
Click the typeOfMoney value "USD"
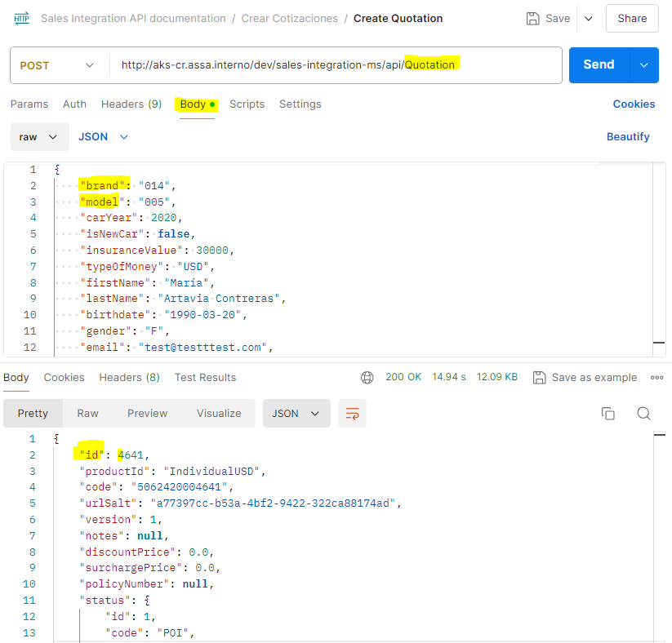pyautogui.click(x=193, y=267)
